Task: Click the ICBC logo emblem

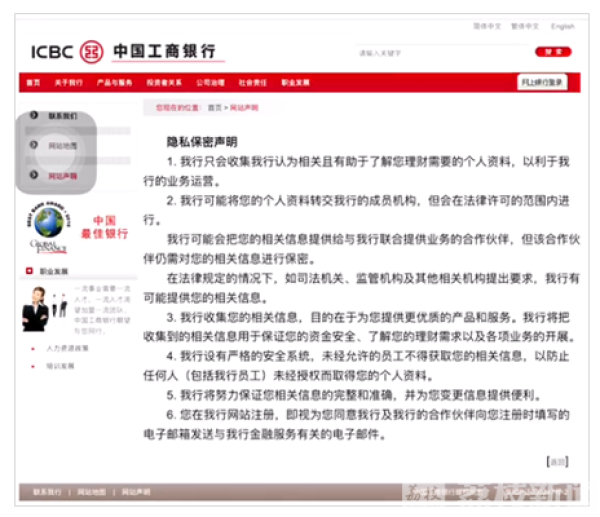Action: pos(92,51)
